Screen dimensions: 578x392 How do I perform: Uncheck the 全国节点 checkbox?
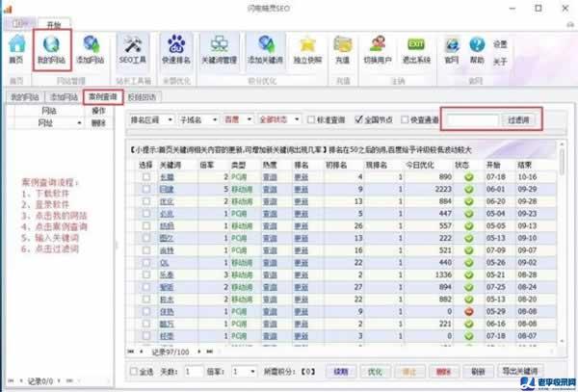click(x=358, y=119)
